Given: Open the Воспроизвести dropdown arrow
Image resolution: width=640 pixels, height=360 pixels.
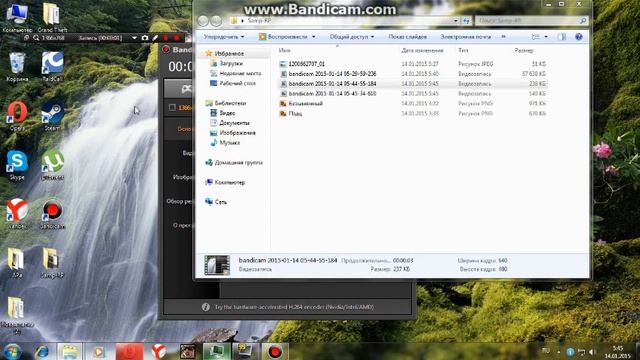Looking at the screenshot, I should [313, 37].
